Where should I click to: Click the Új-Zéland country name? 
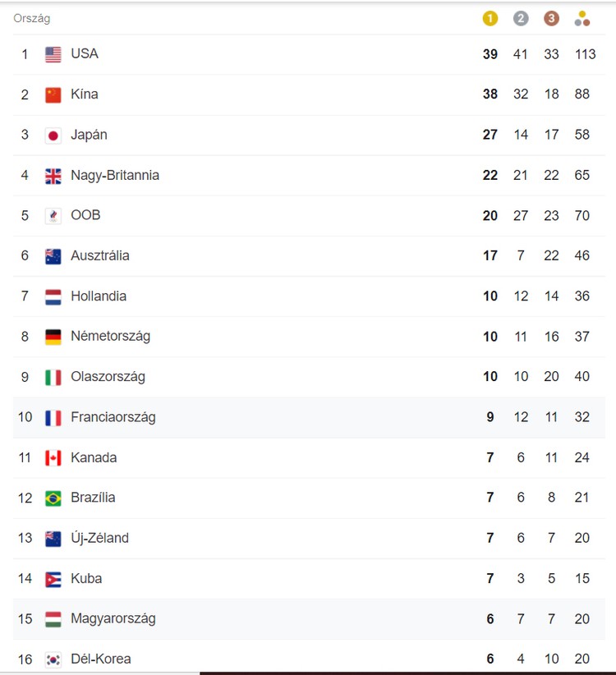(x=99, y=538)
